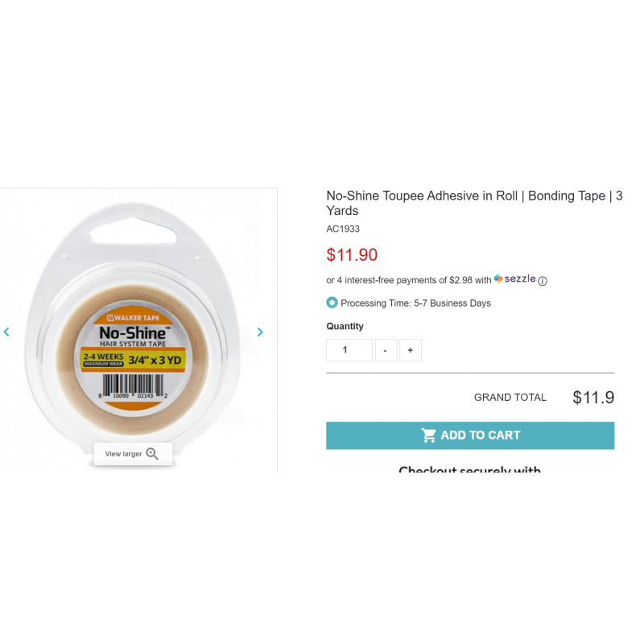
Task: Open the Sezzle info circle icon
Action: [542, 281]
